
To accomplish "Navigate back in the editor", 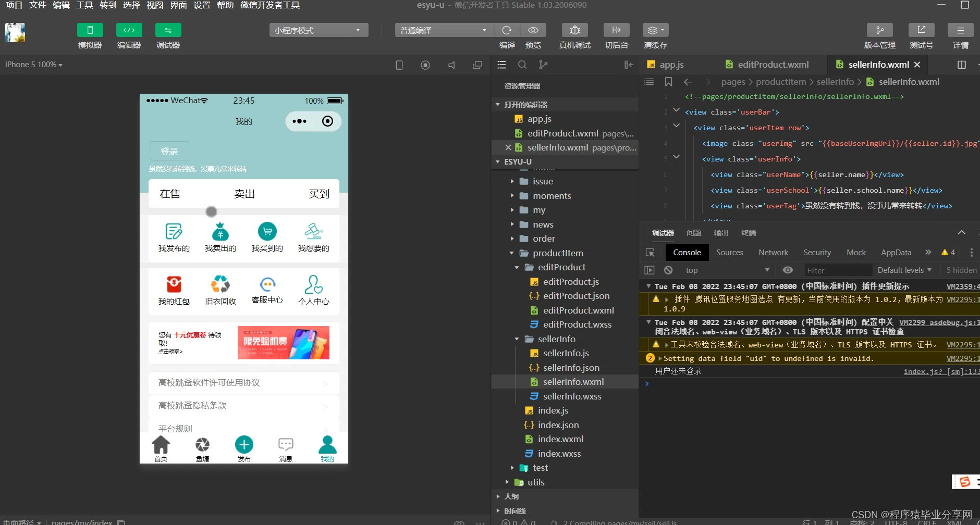I will tap(688, 82).
